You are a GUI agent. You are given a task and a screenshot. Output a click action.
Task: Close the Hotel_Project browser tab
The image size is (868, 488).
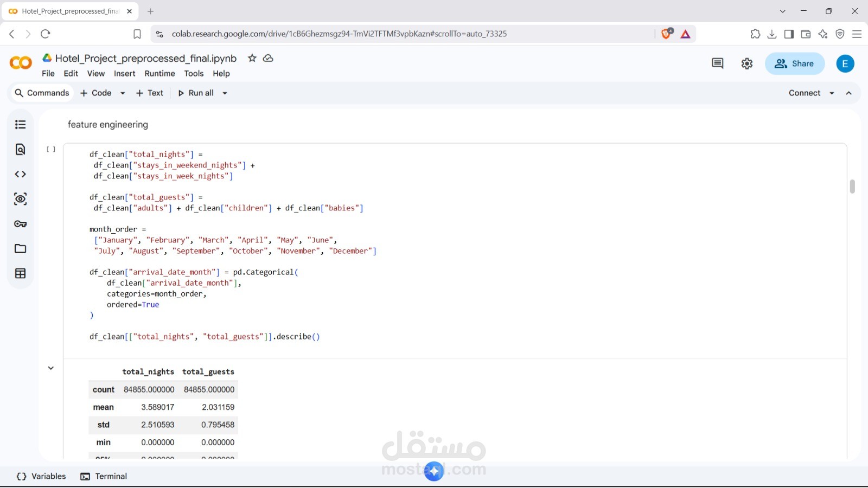coord(129,11)
